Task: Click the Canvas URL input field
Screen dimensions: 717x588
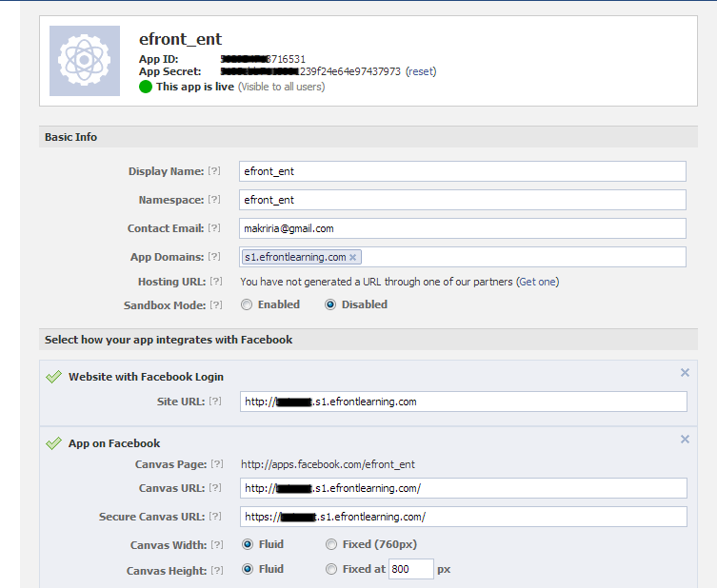Action: pos(463,488)
